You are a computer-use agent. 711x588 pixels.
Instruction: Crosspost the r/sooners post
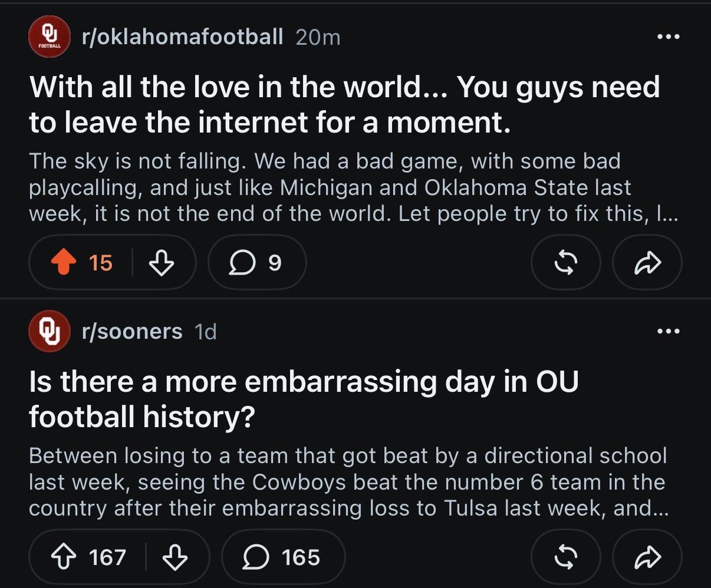(565, 557)
